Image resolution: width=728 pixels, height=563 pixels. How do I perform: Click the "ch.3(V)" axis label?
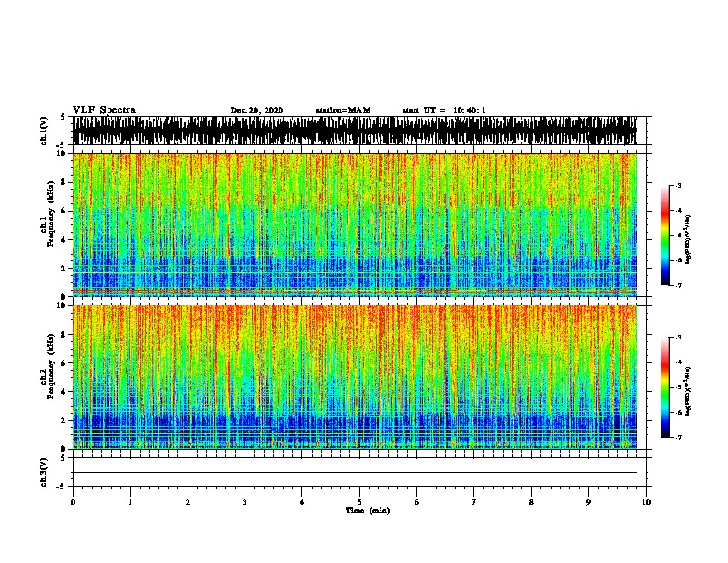pos(44,472)
